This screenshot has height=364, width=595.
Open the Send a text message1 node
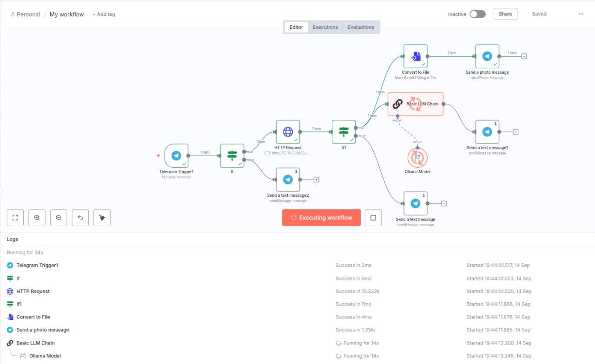coord(487,132)
